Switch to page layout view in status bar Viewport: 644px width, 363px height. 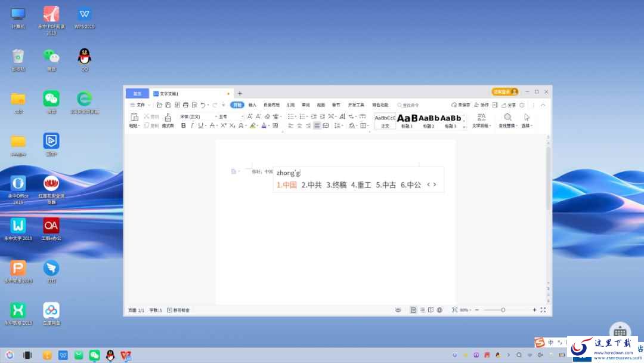click(413, 310)
